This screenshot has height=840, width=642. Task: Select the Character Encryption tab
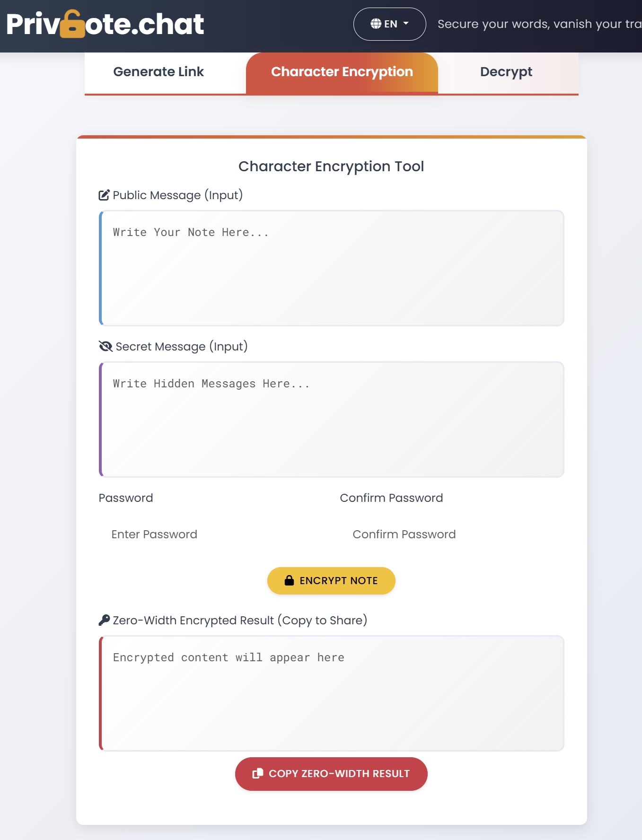point(342,72)
